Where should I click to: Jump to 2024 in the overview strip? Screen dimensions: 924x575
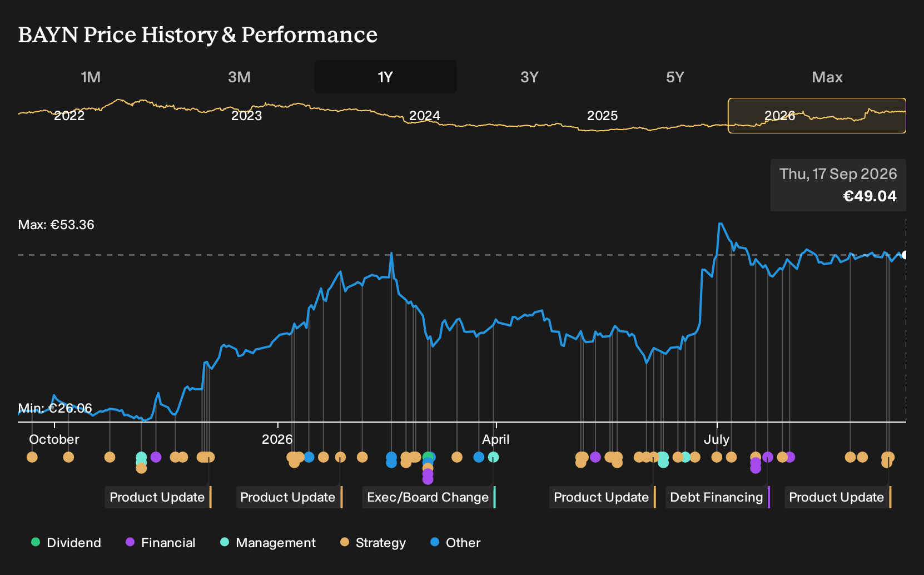tap(425, 116)
